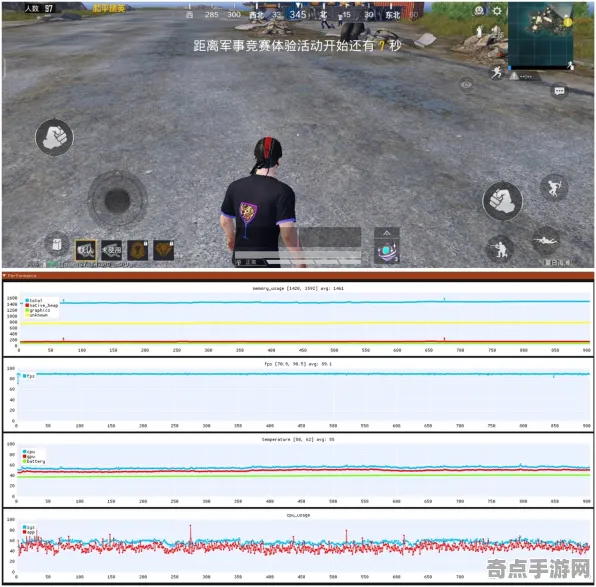
Task: Collapse the Performance panel header triangle
Action: (x=5, y=276)
